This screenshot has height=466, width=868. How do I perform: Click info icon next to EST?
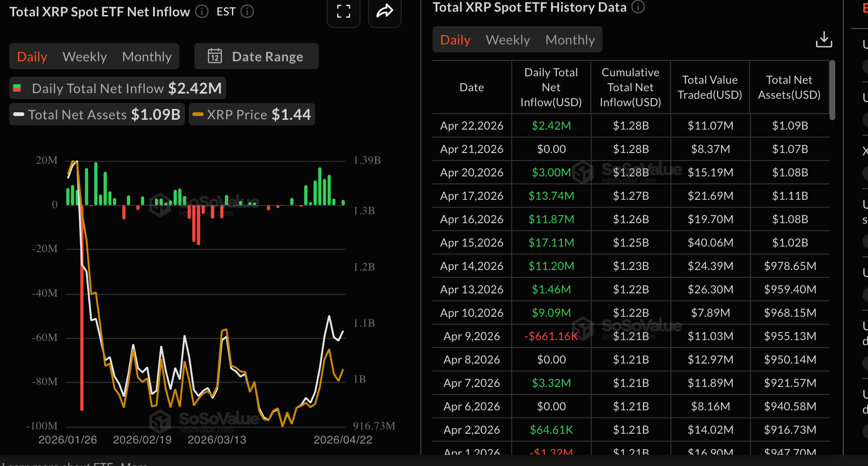247,12
